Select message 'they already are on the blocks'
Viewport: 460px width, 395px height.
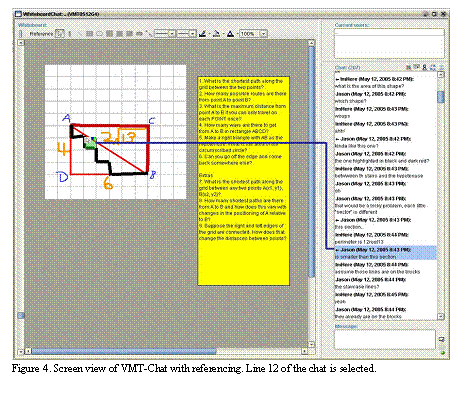368,316
